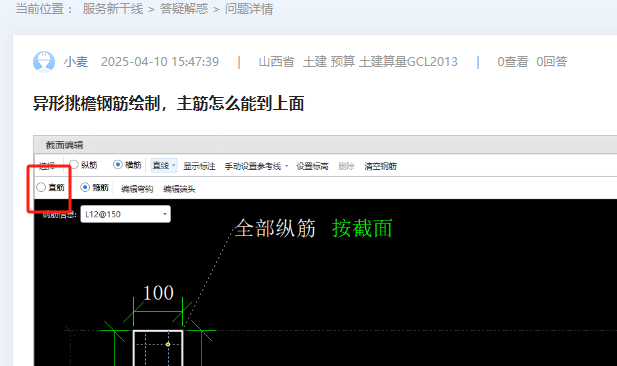Click the 清空钢筋 toolbar button
The height and width of the screenshot is (366, 617).
click(380, 166)
